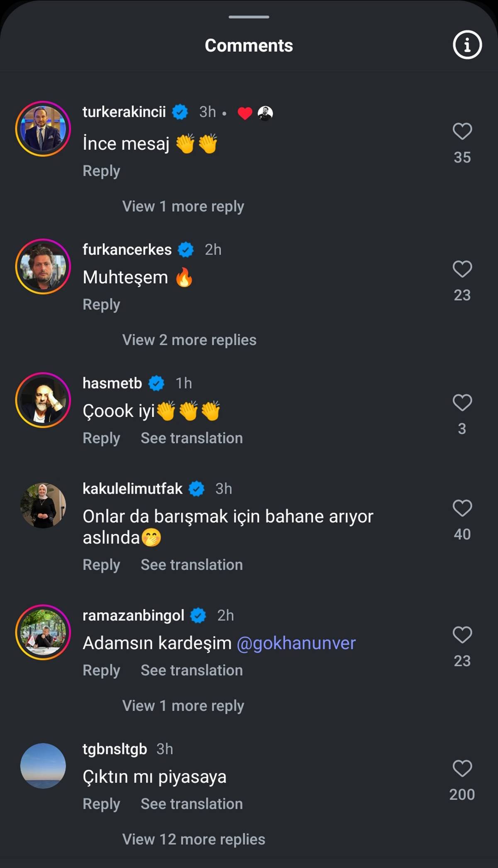Tap the drag handle at the top of the sheet
Image resolution: width=498 pixels, height=868 pixels.
coord(248,17)
